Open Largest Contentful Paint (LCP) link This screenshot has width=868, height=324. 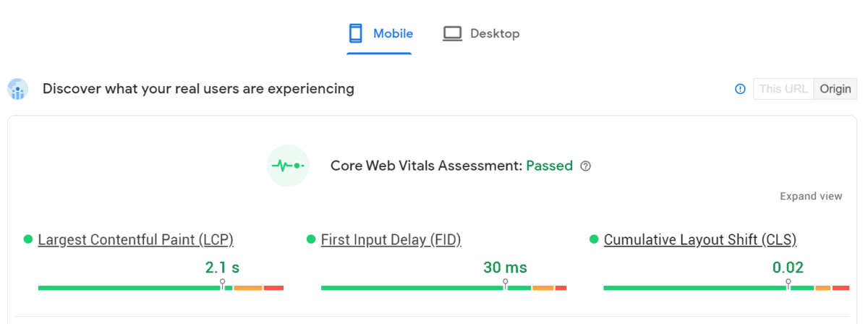click(136, 239)
